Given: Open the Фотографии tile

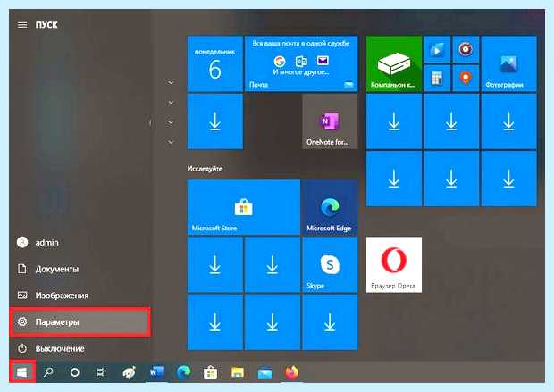Looking at the screenshot, I should point(508,63).
